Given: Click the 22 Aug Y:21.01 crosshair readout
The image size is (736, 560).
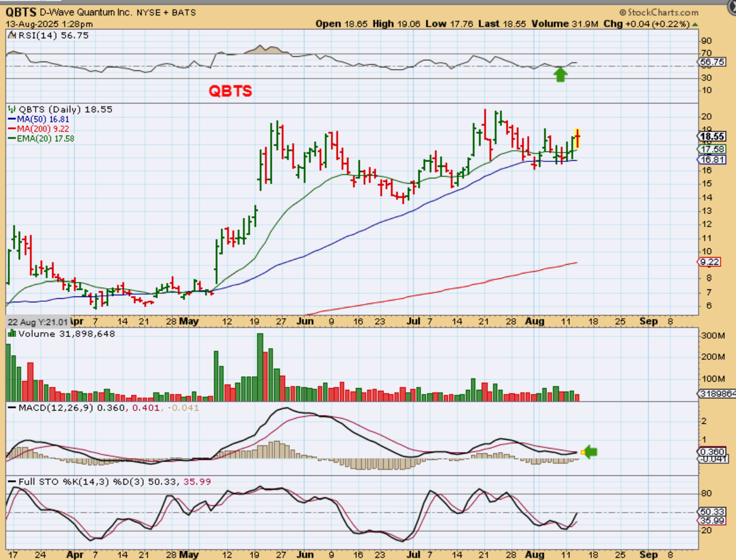Looking at the screenshot, I should (38, 322).
